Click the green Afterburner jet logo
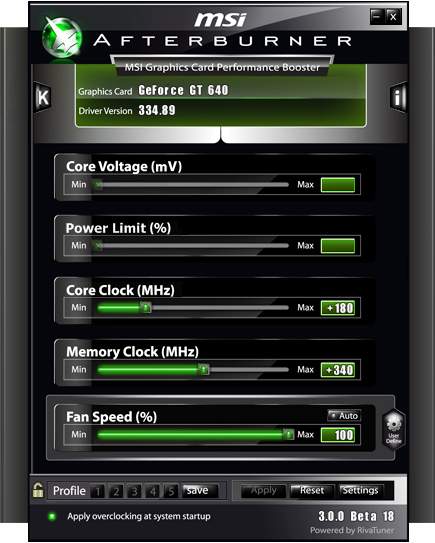Viewport: 435px width, 543px height. (x=62, y=37)
